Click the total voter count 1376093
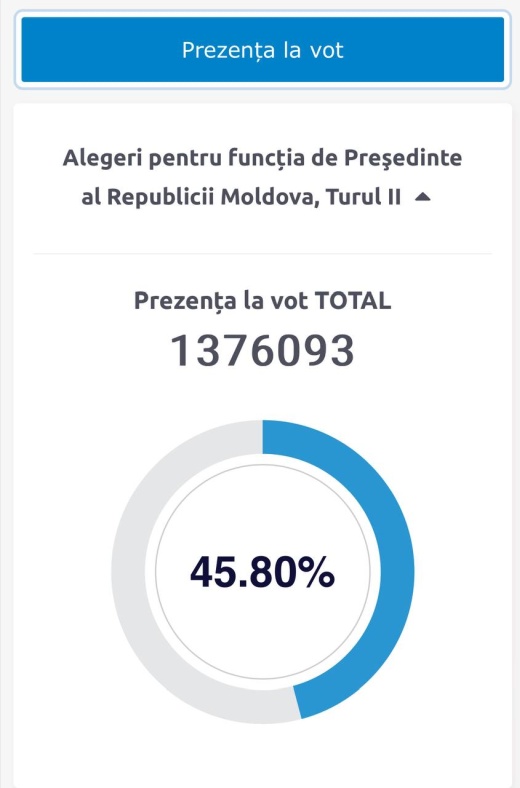The height and width of the screenshot is (788, 520). pyautogui.click(x=262, y=350)
